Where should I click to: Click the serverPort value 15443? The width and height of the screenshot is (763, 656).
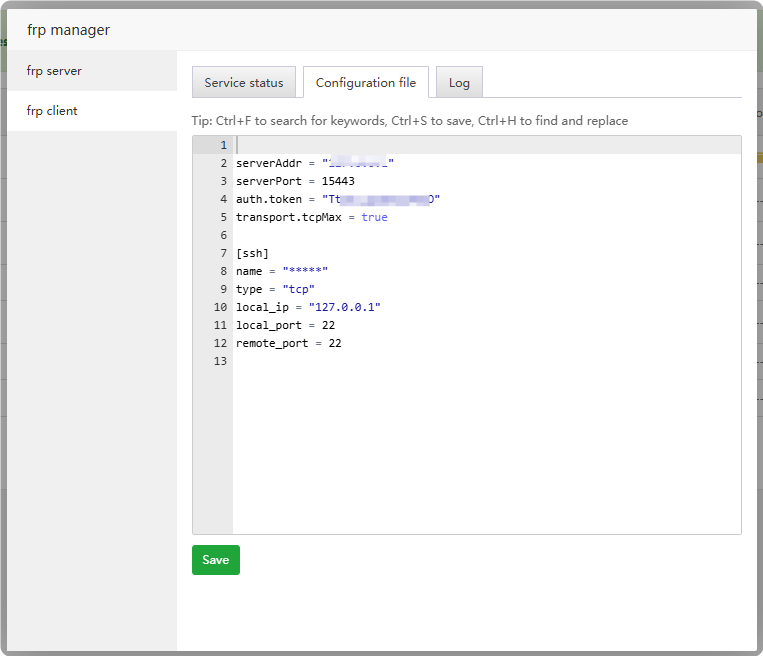pos(338,181)
